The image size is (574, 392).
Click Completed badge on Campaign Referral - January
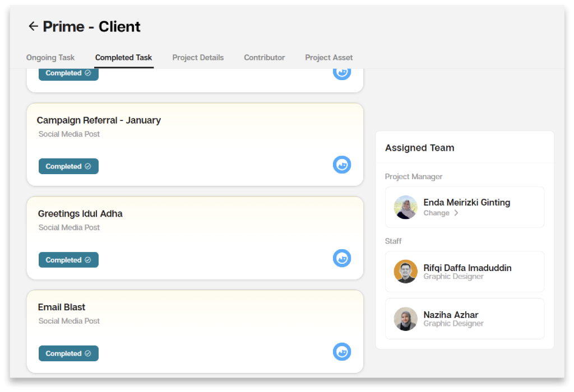tap(68, 166)
